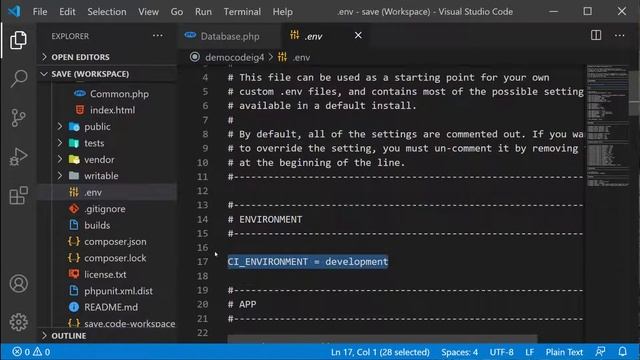Click the '# ENVIRONMENT' comment line
Viewport: 640px width, 360px height.
pos(265,220)
